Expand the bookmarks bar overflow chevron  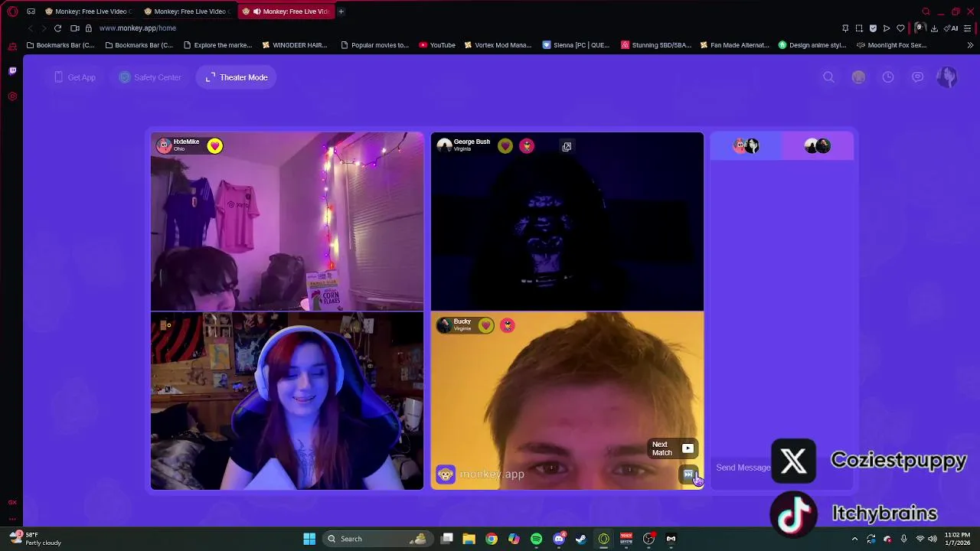click(970, 45)
